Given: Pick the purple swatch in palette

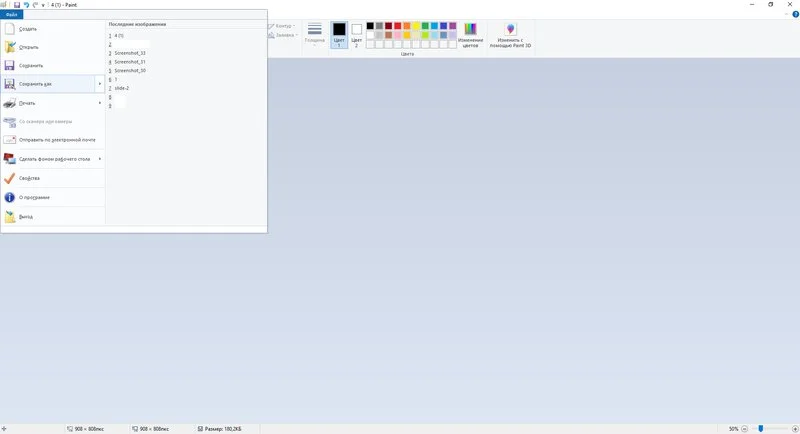Looking at the screenshot, I should (453, 25).
